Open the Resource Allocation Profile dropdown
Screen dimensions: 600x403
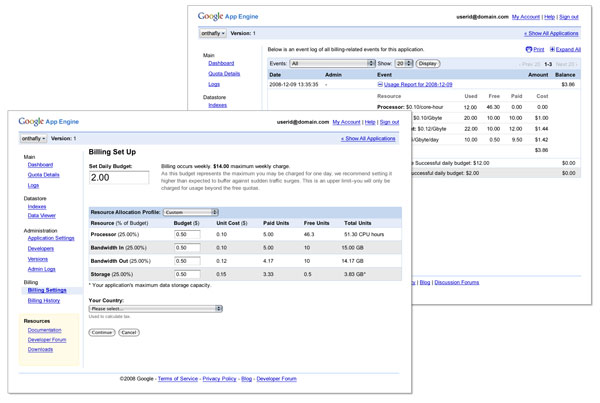click(190, 212)
